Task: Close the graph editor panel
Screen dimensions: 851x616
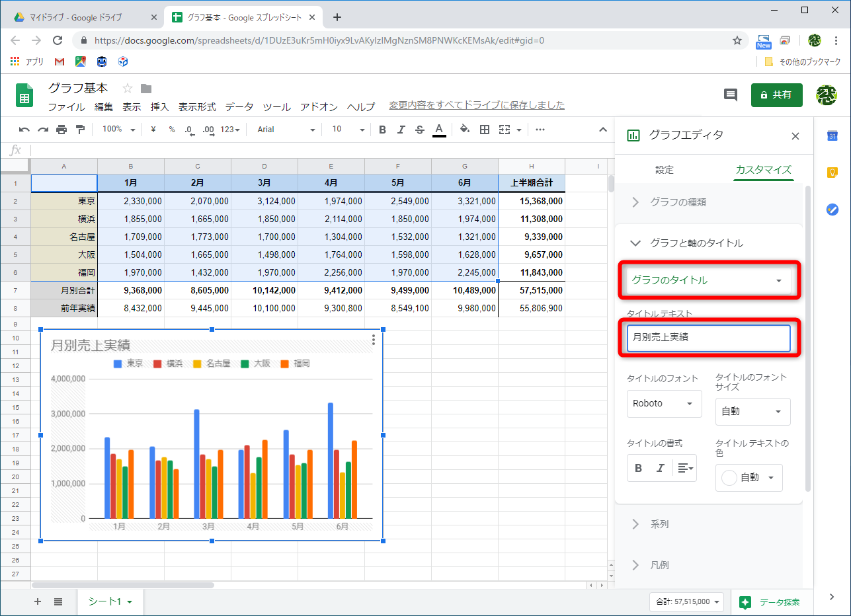Action: point(795,136)
